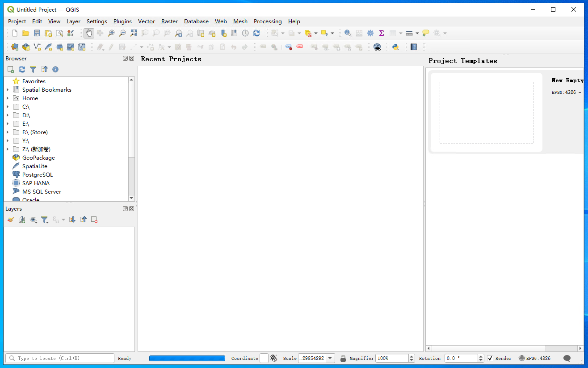
Task: Click the Add Selected Layers icon in Browser
Action: click(x=11, y=69)
